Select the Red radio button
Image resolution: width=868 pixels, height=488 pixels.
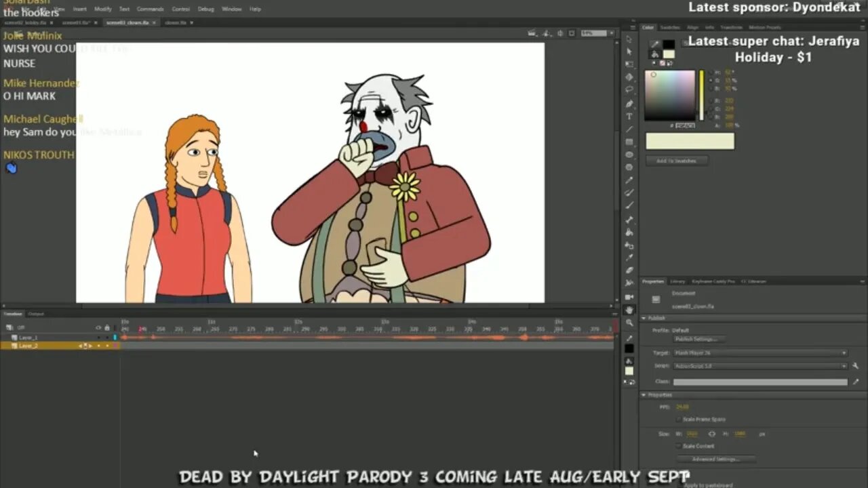pyautogui.click(x=711, y=100)
